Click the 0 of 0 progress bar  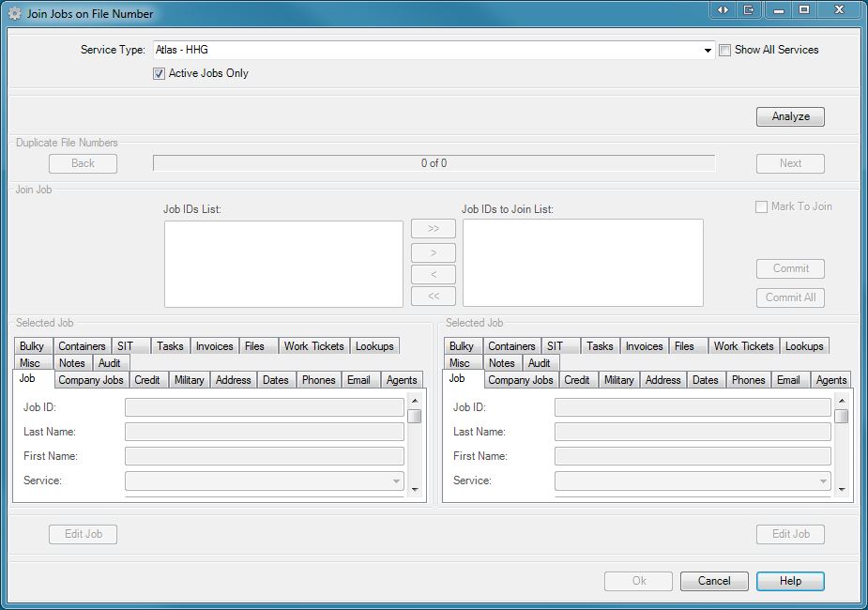point(434,163)
